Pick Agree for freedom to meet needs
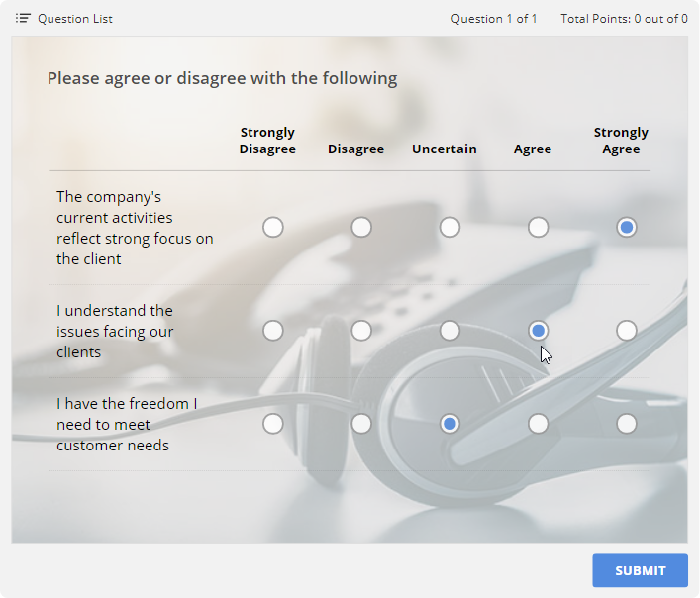Screen dimensions: 700x598 click(x=538, y=424)
